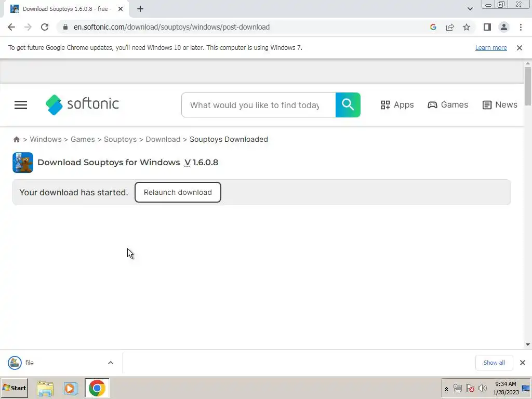Go to Windows breadcrumb link
Viewport: 532px width, 399px height.
pos(46,139)
